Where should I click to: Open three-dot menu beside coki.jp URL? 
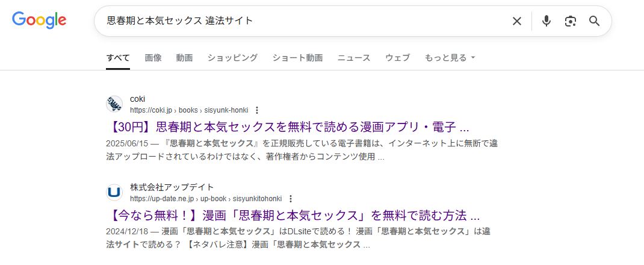point(257,110)
